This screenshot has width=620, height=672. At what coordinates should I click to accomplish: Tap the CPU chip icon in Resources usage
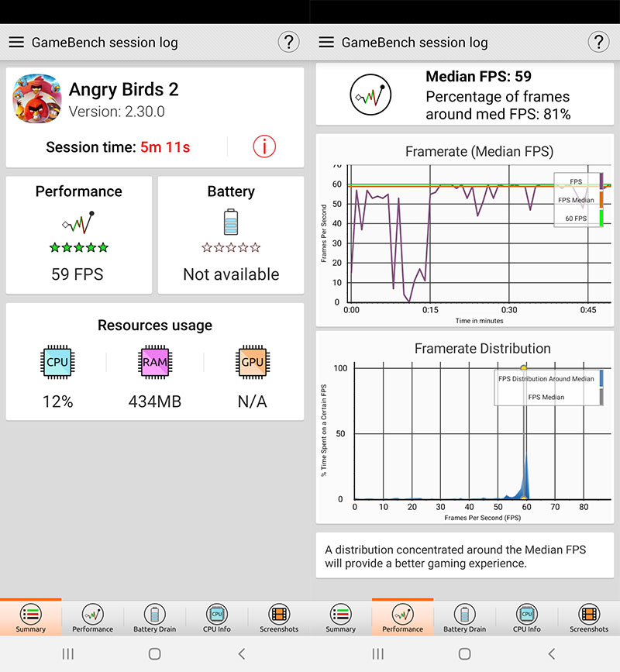tap(57, 362)
